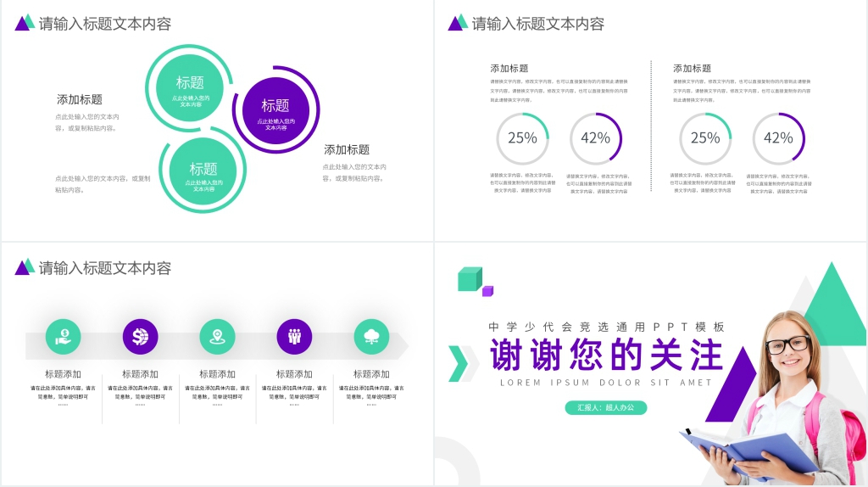Click triangle logo on the icon timeline slide
The width and height of the screenshot is (868, 487).
[x=25, y=267]
